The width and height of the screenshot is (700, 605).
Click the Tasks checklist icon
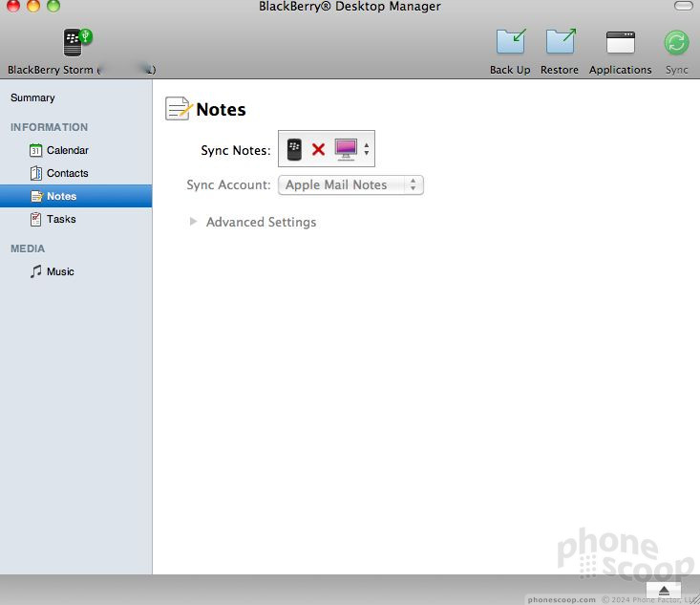pos(35,219)
